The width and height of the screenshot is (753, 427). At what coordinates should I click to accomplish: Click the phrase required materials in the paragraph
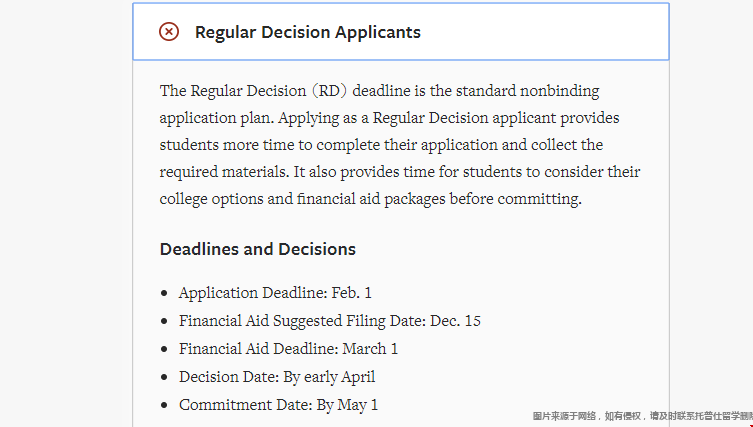[x=223, y=171]
